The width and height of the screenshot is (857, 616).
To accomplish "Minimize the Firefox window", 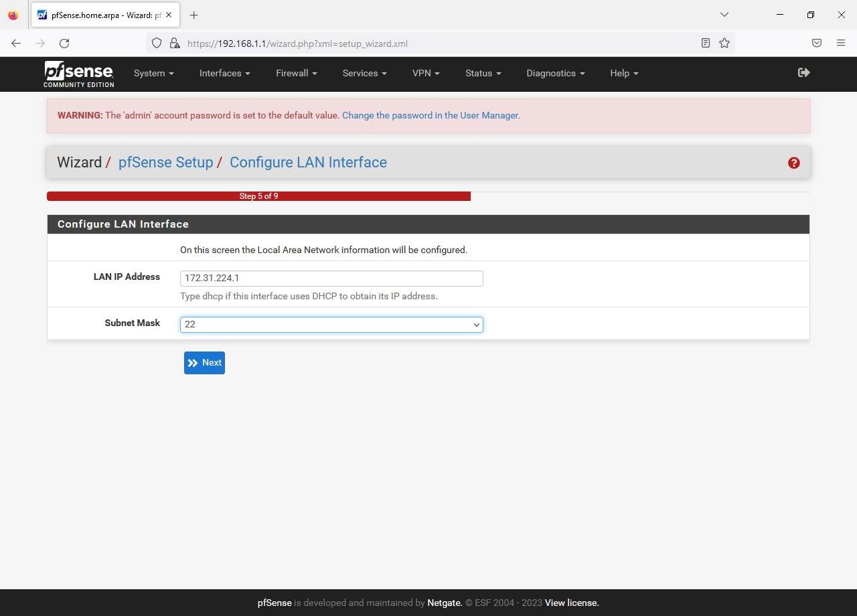I will click(x=780, y=15).
